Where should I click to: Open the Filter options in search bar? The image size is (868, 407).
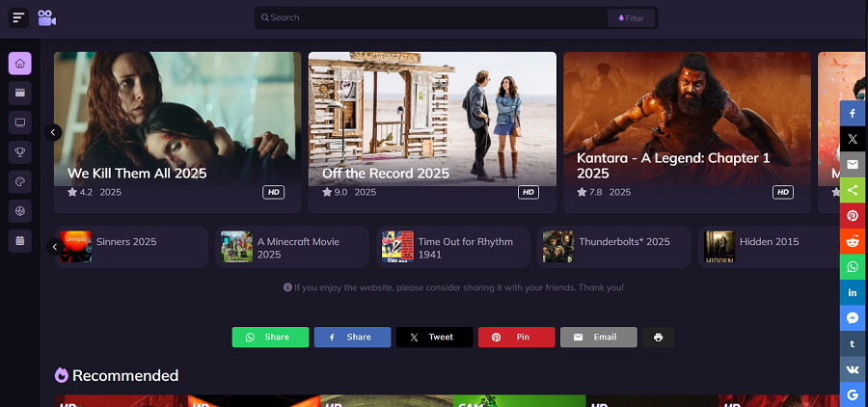tap(631, 18)
